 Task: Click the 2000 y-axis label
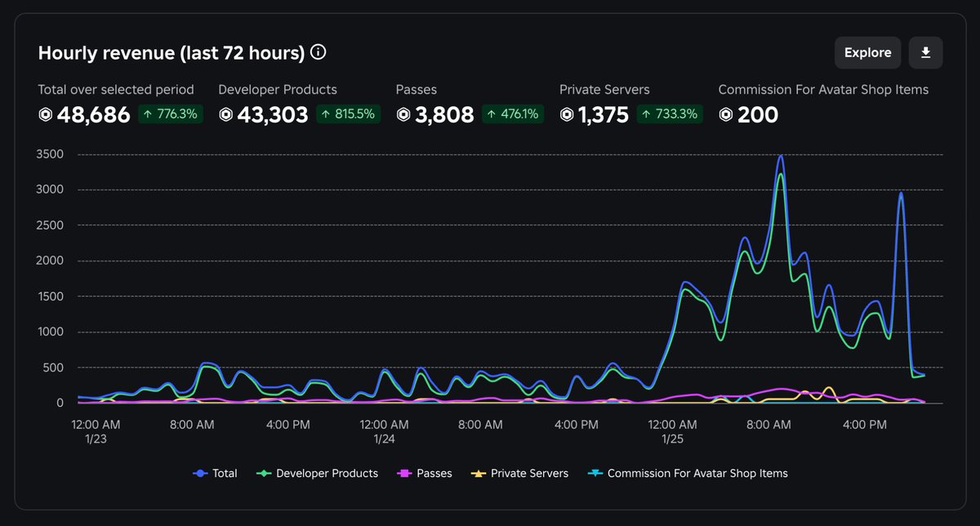(x=51, y=261)
